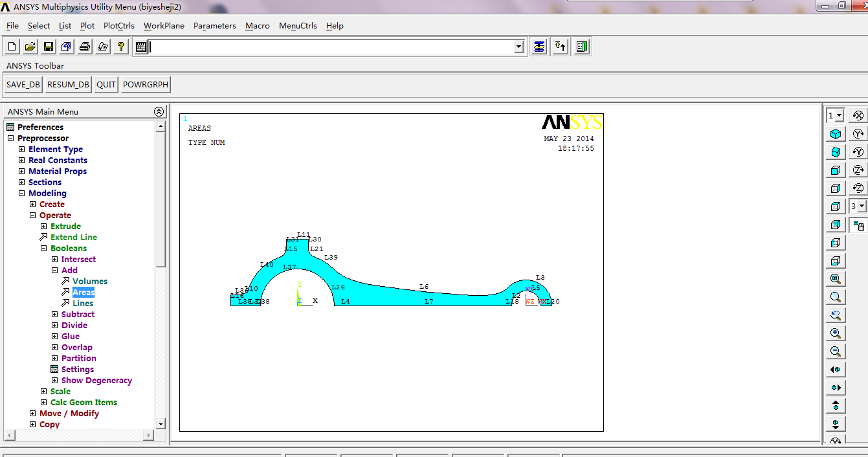Expand the Move / Modify node
868x457 pixels.
32,414
